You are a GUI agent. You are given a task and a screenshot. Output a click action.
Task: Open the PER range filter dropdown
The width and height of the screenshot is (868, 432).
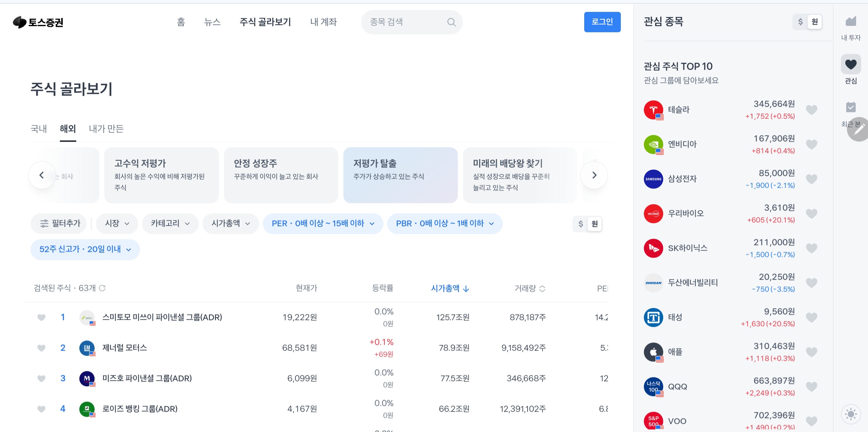click(323, 223)
